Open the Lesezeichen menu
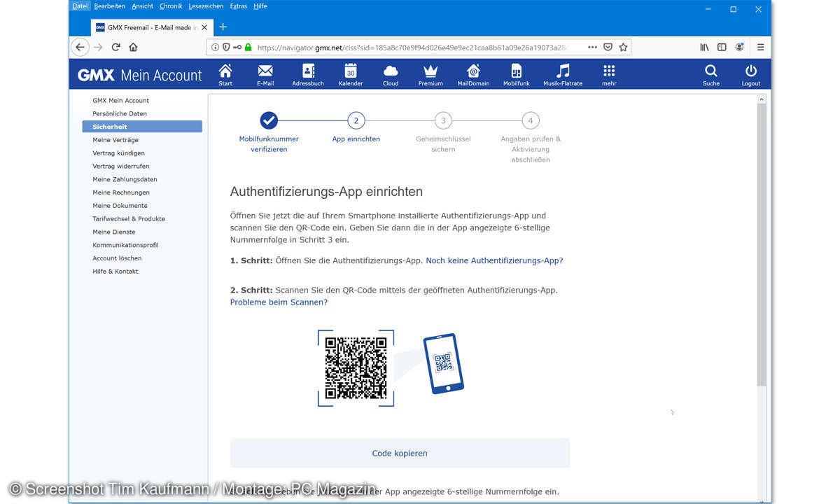 tap(206, 6)
